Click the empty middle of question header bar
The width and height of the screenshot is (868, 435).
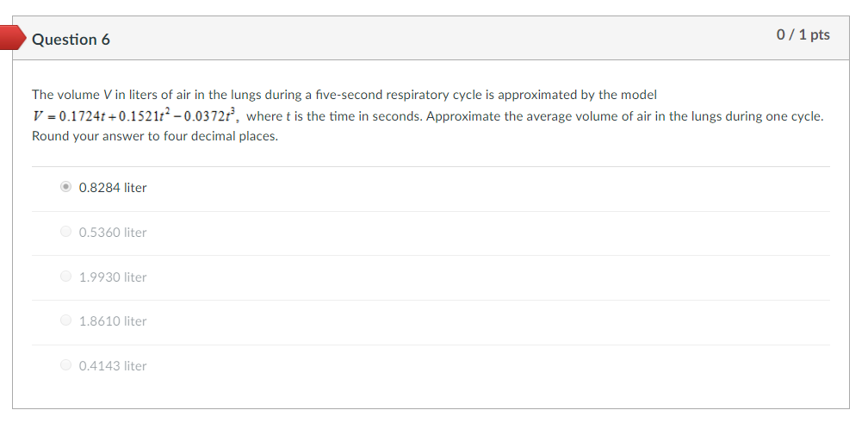431,39
